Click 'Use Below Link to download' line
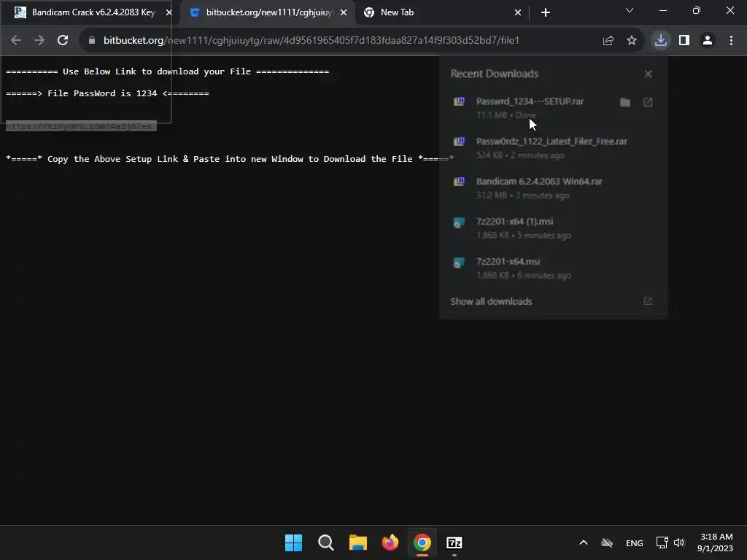The image size is (747, 560). click(x=167, y=71)
